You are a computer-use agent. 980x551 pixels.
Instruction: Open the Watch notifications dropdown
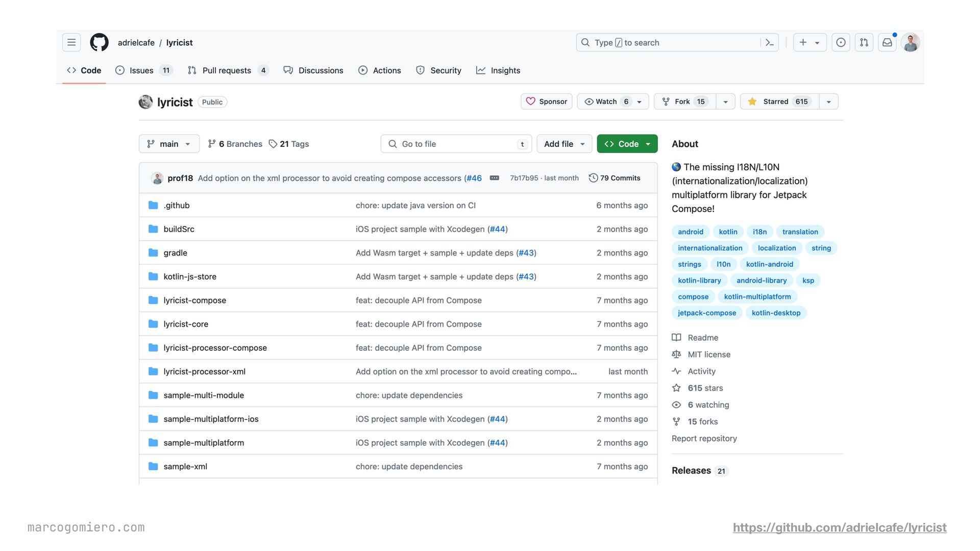(613, 102)
